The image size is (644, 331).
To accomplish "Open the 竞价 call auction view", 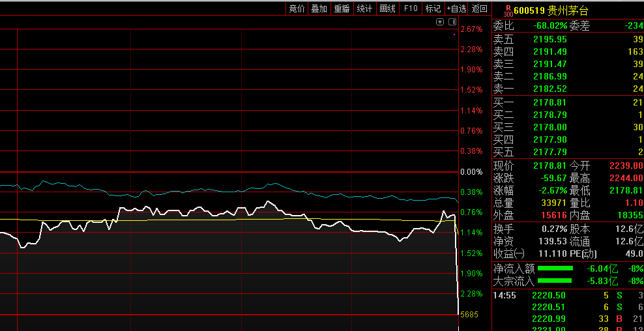I will click(297, 8).
